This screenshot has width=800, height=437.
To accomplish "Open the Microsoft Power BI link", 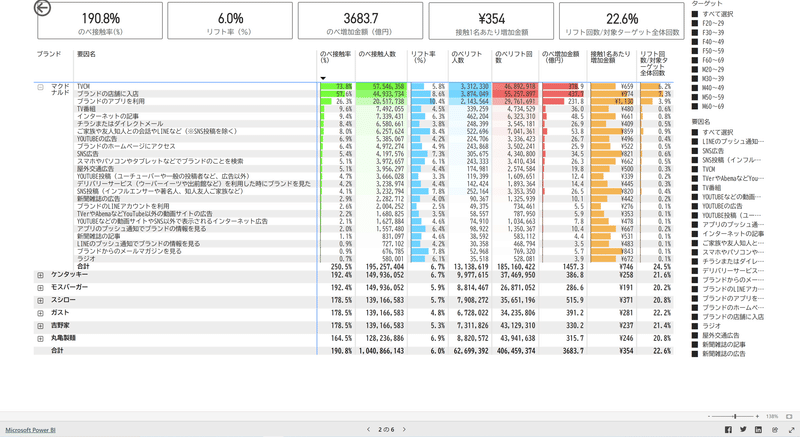I will click(x=31, y=430).
